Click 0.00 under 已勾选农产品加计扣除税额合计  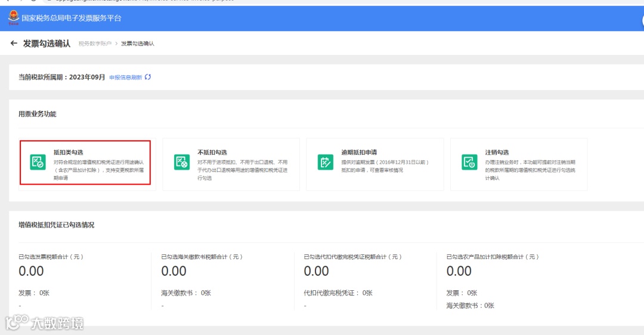click(459, 271)
